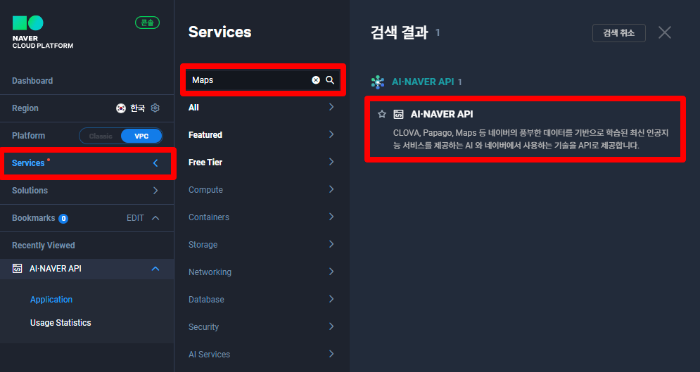The height and width of the screenshot is (372, 700).
Task: Click the AI·NAVER API result service icon
Action: (398, 114)
